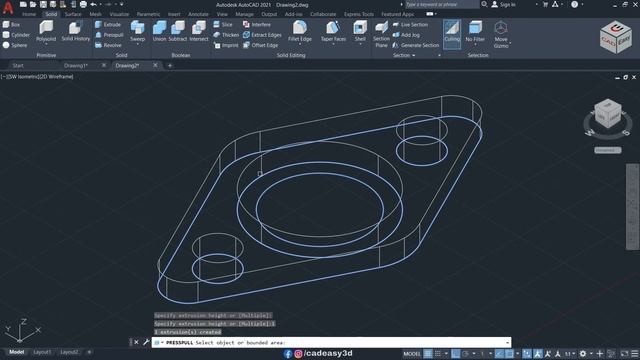
Task: Toggle the Culling selection button
Action: pyautogui.click(x=452, y=34)
